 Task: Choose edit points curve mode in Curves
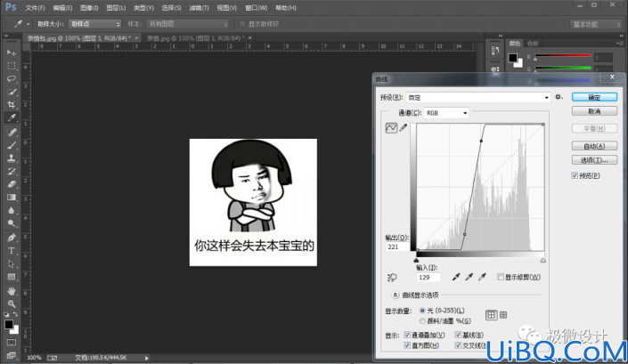click(x=391, y=128)
